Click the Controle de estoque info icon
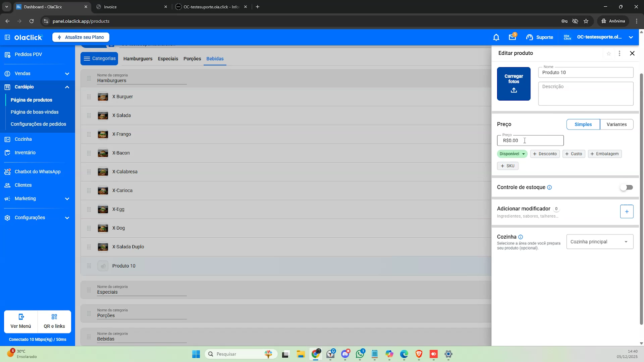Image resolution: width=644 pixels, height=362 pixels. [x=549, y=187]
